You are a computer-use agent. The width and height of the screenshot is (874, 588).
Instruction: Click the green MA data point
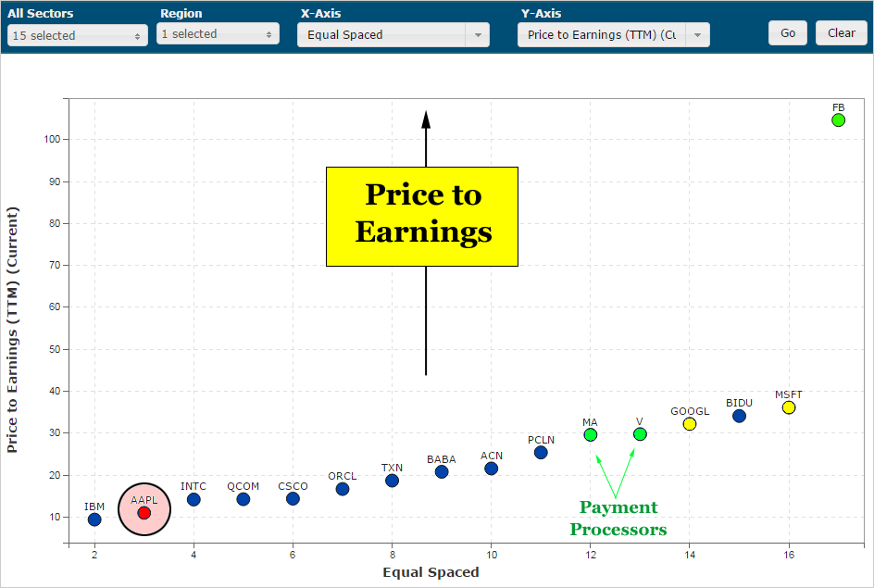tap(591, 434)
